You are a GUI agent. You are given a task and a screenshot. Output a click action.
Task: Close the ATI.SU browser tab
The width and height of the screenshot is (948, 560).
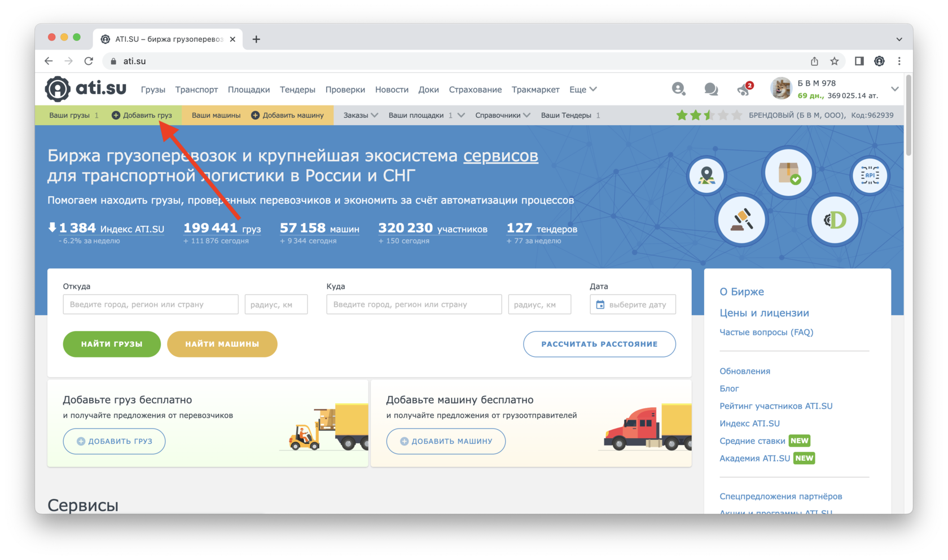click(x=232, y=39)
